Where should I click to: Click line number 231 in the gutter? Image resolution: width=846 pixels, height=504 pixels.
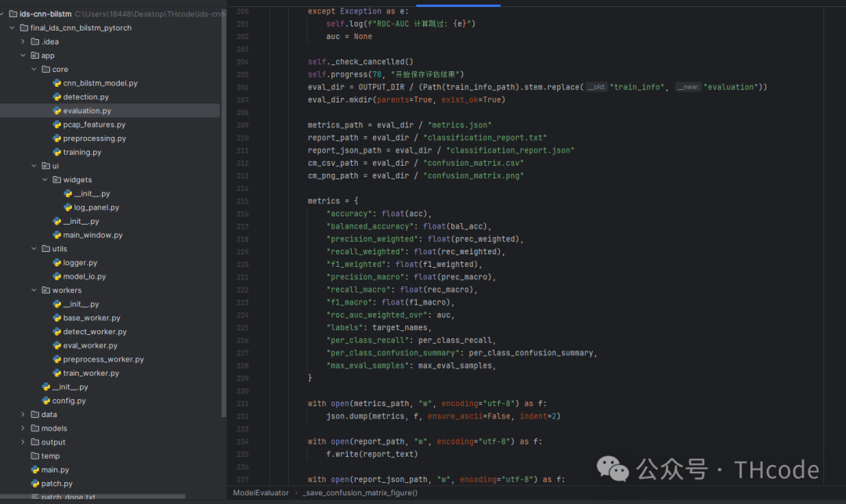[x=242, y=404]
